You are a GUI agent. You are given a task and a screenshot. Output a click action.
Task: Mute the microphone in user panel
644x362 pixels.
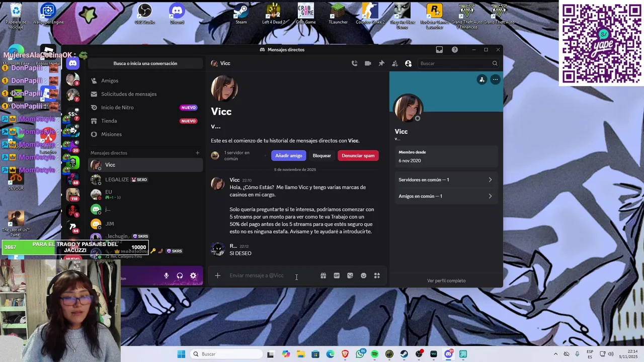[x=166, y=276]
